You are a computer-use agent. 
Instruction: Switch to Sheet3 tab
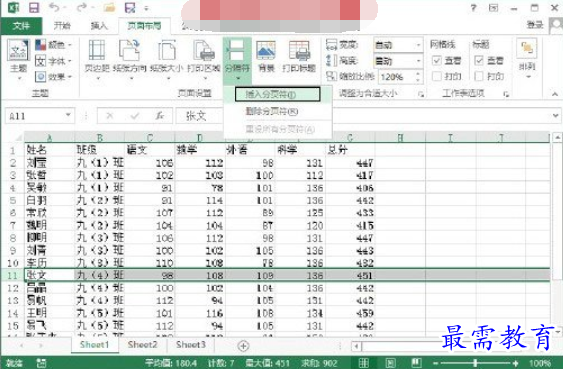(x=191, y=345)
